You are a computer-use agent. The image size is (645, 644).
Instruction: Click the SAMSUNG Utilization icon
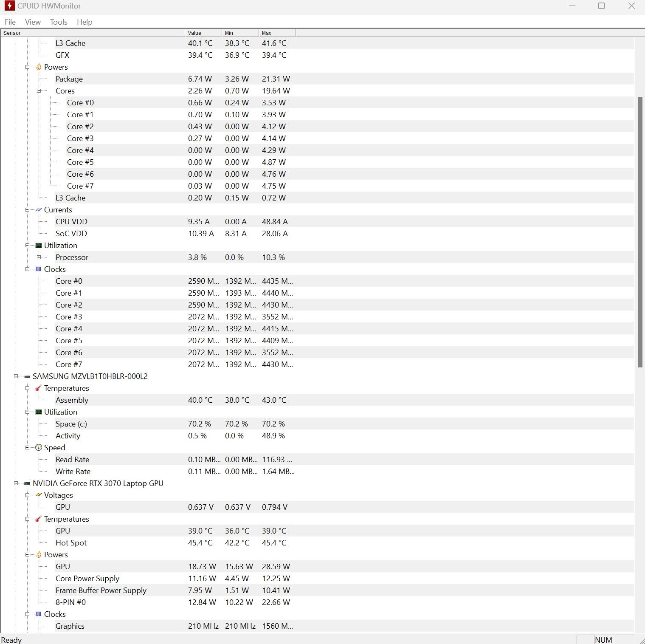pyautogui.click(x=39, y=412)
